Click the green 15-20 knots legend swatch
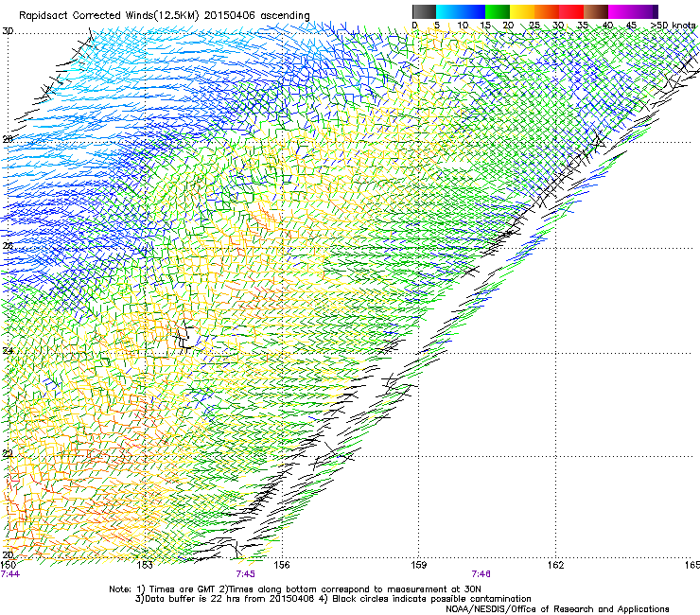This screenshot has height=615, width=700. pyautogui.click(x=498, y=11)
